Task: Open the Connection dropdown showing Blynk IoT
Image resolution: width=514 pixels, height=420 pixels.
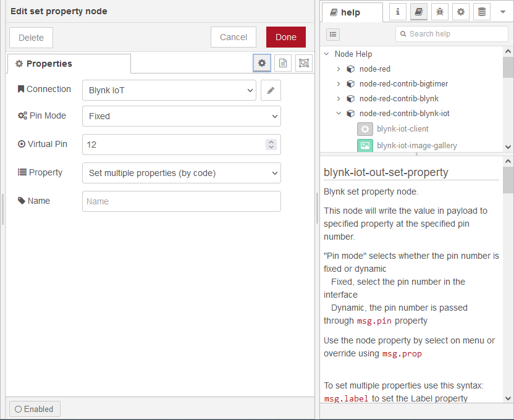Action: pyautogui.click(x=169, y=90)
